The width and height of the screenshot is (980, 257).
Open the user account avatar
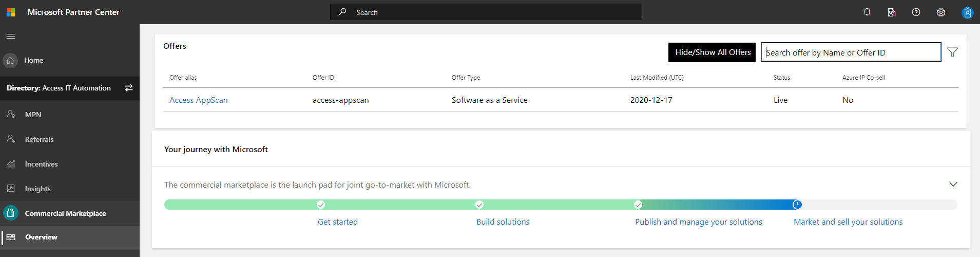click(967, 12)
